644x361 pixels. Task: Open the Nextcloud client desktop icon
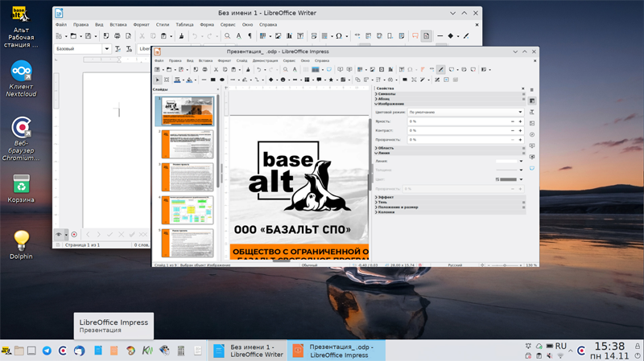tap(21, 72)
